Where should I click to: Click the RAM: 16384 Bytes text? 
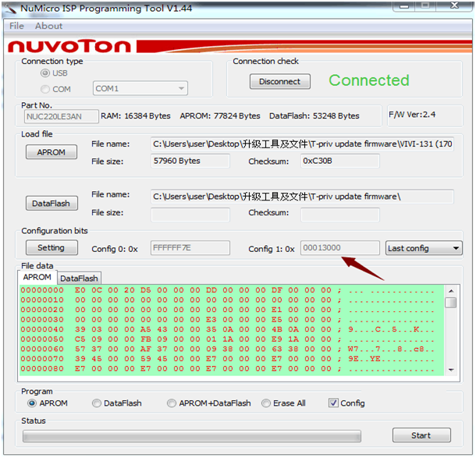[136, 116]
